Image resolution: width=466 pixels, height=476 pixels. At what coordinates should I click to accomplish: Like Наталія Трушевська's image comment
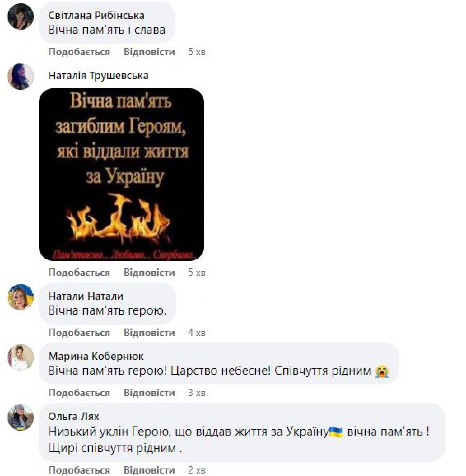[79, 272]
